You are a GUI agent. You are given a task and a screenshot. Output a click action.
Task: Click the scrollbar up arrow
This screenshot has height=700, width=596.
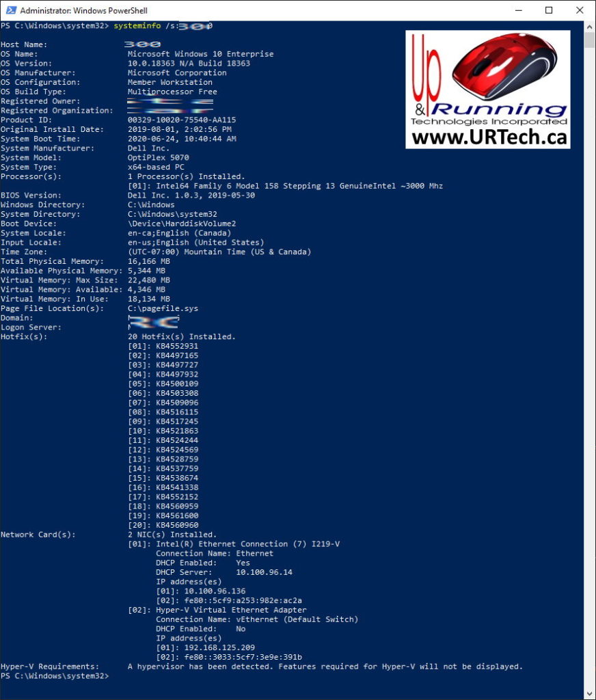click(590, 27)
